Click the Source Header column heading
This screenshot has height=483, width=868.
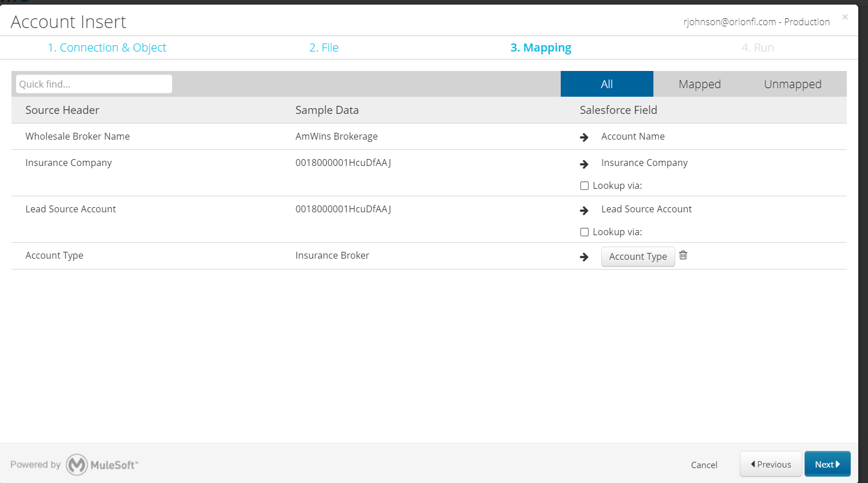point(62,110)
